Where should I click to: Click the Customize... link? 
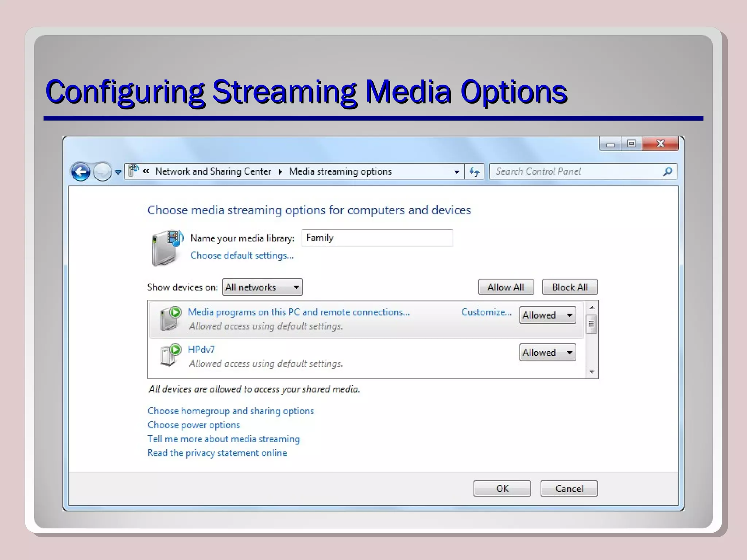pos(486,312)
